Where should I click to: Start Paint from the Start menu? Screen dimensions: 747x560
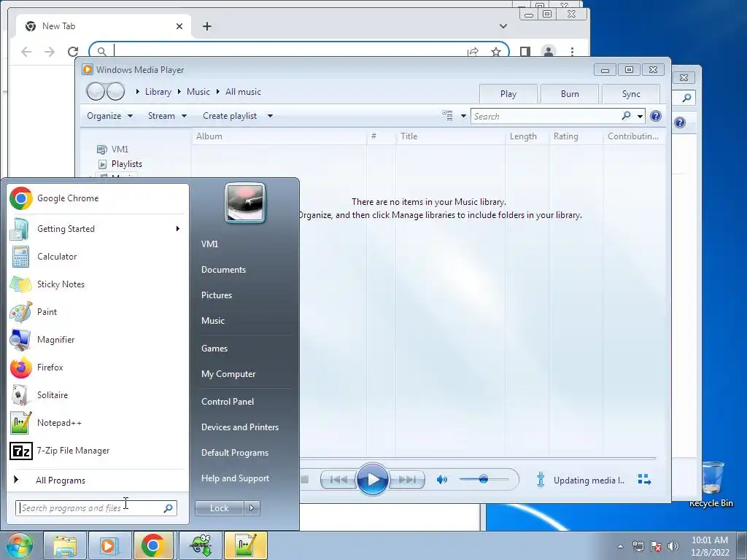click(97, 312)
